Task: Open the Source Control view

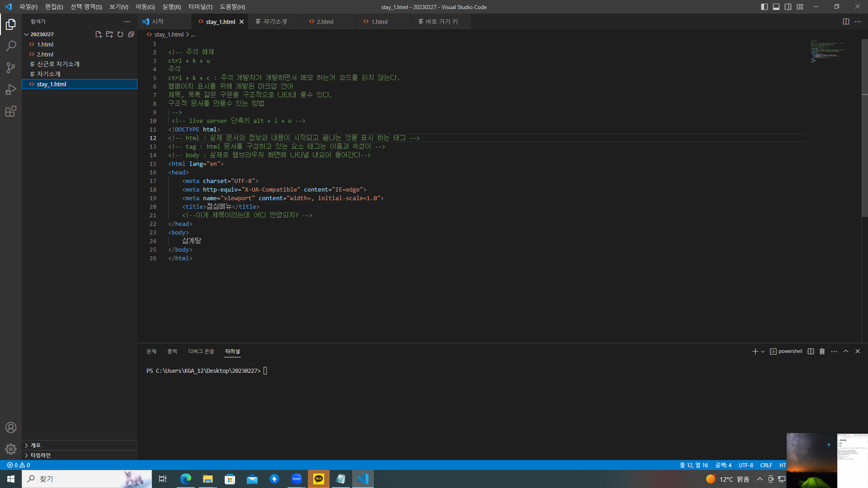Action: tap(11, 68)
